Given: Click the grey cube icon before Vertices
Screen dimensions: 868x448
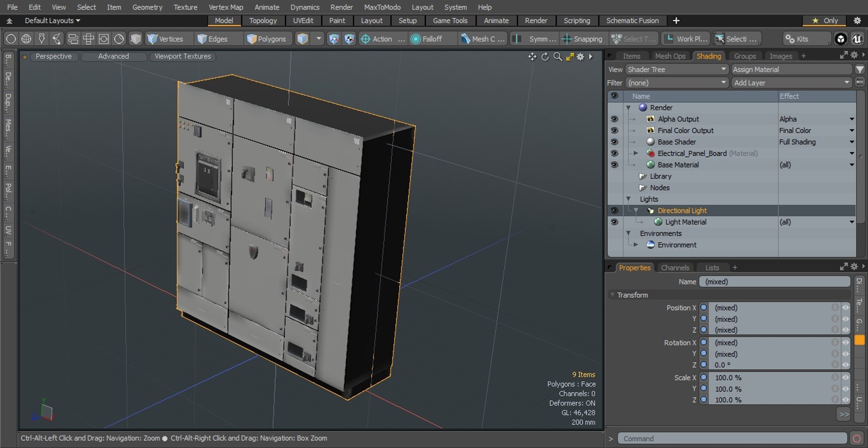Looking at the screenshot, I should coord(135,39).
